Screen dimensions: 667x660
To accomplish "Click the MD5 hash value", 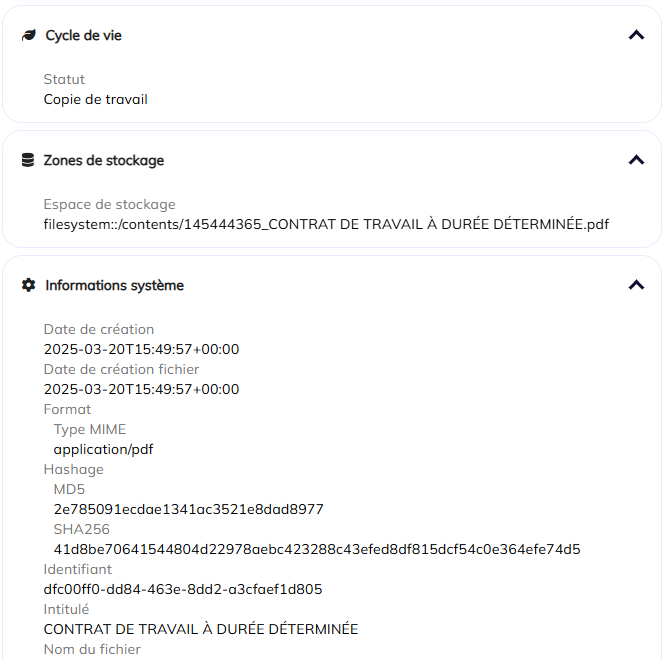I will [189, 509].
